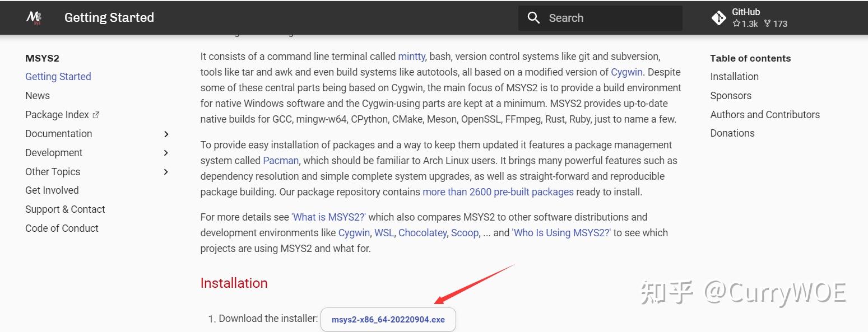Jump to Sponsors in table of contents
This screenshot has width=868, height=332.
731,96
